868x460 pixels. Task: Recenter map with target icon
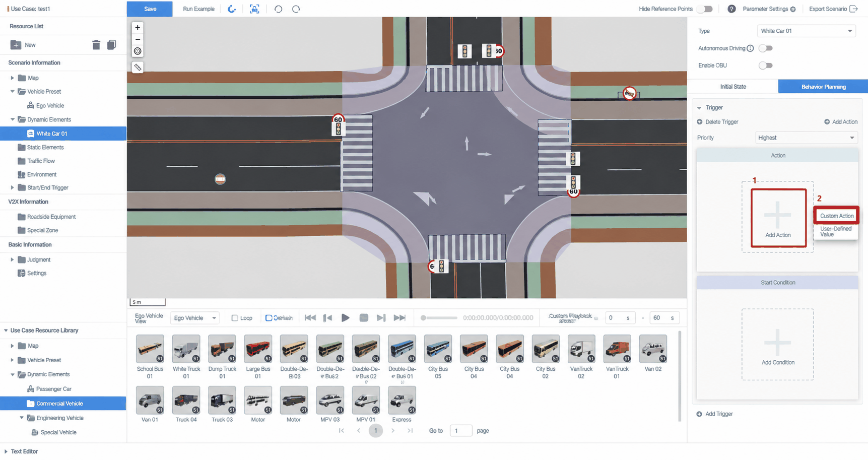(138, 51)
